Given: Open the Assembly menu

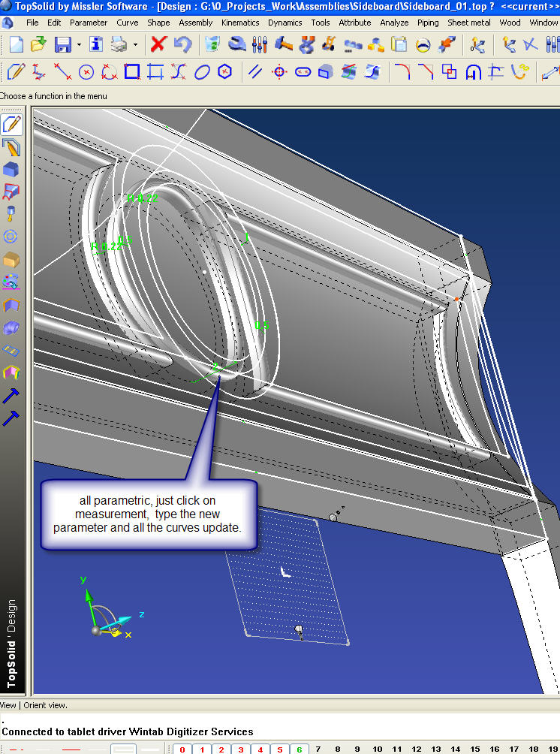Looking at the screenshot, I should tap(196, 23).
